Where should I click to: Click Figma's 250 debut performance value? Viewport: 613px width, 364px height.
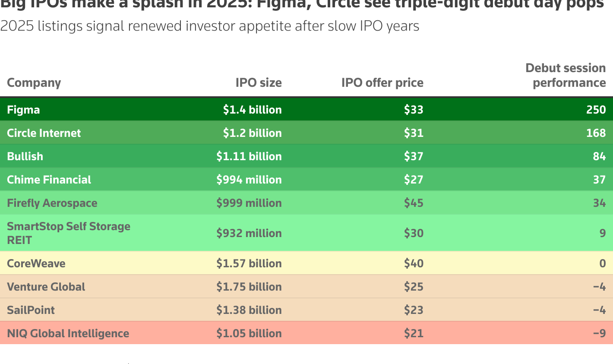pos(596,110)
